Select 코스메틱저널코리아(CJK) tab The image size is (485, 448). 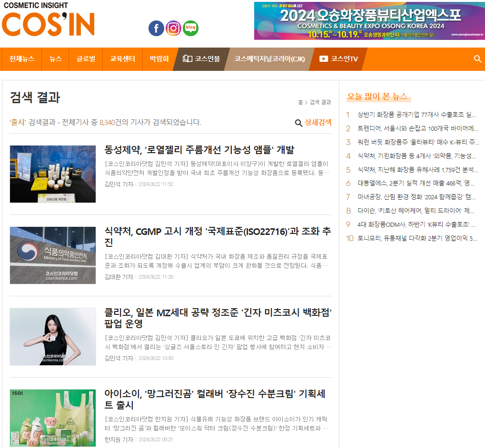click(x=269, y=59)
